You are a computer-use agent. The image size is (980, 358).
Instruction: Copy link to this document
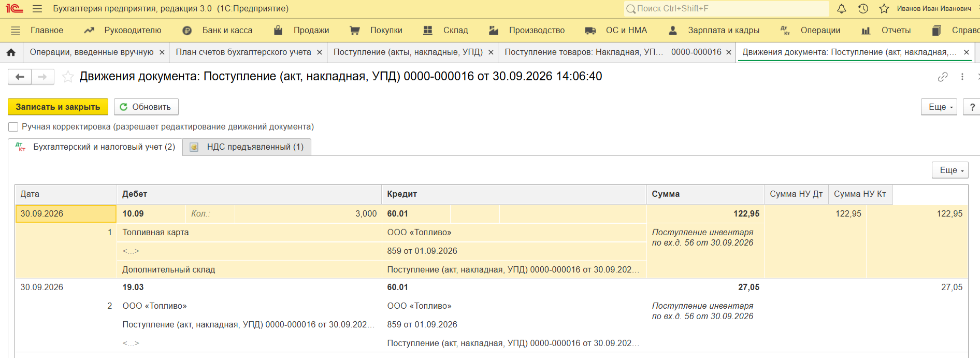coord(943,77)
